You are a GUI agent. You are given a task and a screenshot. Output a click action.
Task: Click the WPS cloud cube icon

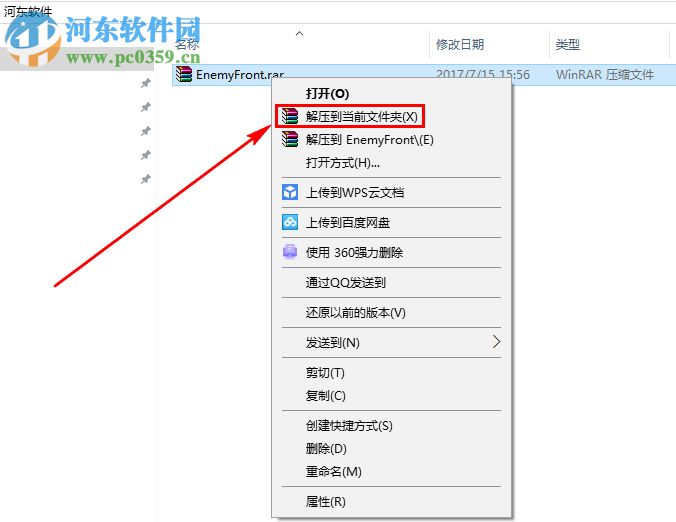pyautogui.click(x=290, y=192)
